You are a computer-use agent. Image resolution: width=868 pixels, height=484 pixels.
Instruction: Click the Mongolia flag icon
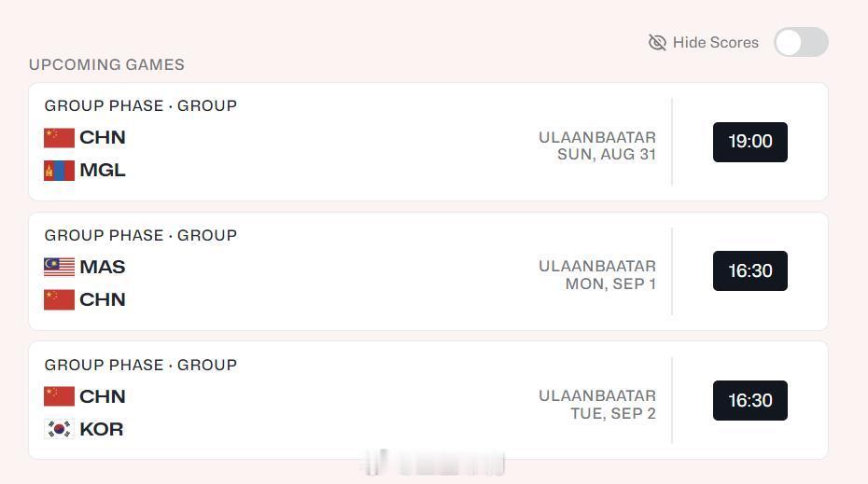tap(59, 171)
